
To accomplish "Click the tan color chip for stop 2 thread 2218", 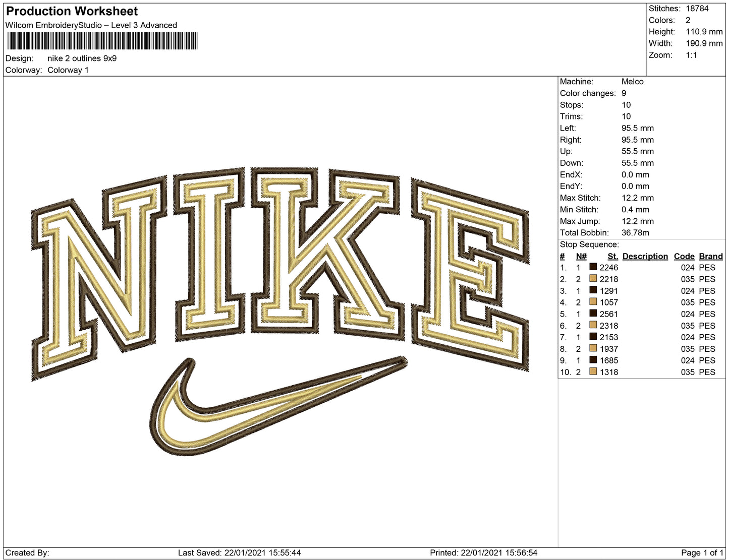I will click(x=593, y=279).
